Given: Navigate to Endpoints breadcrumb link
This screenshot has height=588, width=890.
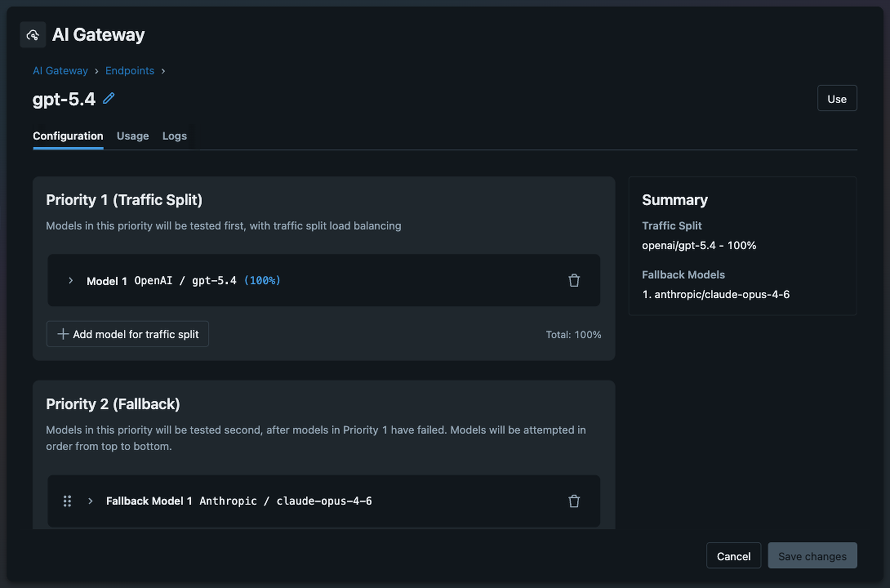Looking at the screenshot, I should [x=129, y=71].
